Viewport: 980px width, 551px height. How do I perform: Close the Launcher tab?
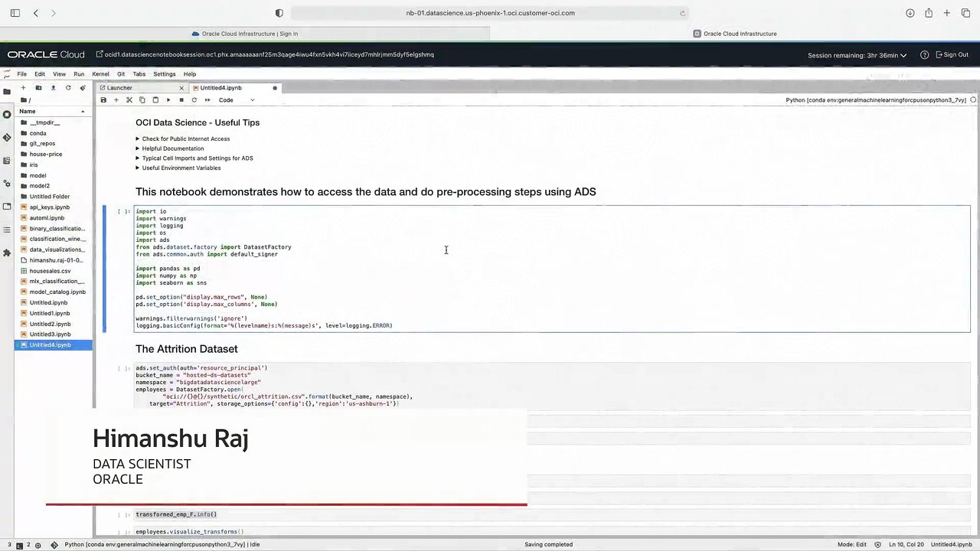181,88
